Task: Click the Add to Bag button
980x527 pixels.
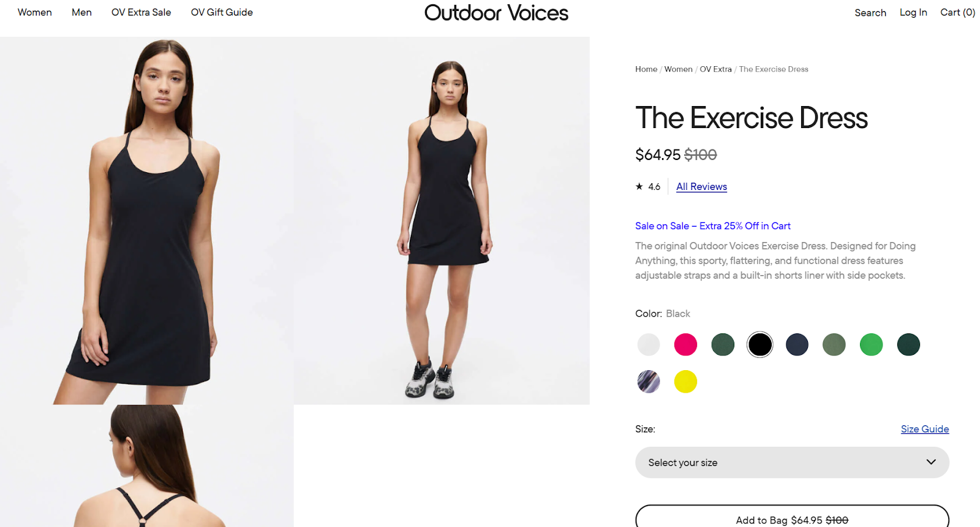Action: (791, 520)
